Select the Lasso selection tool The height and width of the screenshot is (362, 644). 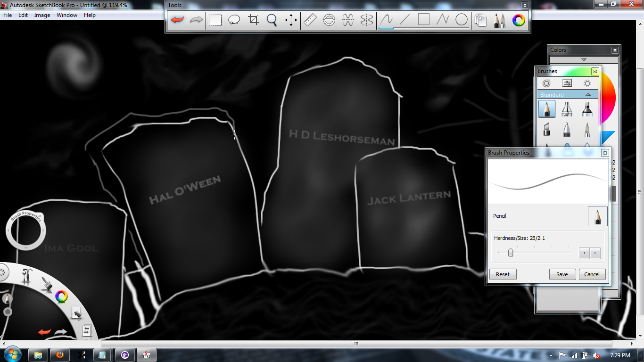click(234, 20)
